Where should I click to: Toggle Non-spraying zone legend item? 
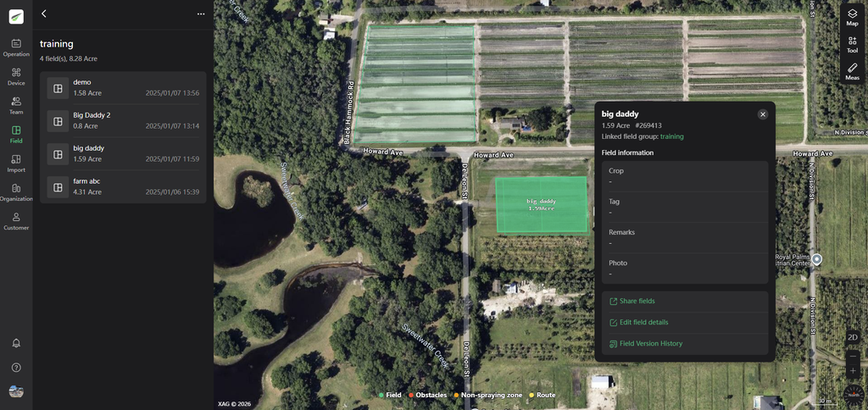487,395
